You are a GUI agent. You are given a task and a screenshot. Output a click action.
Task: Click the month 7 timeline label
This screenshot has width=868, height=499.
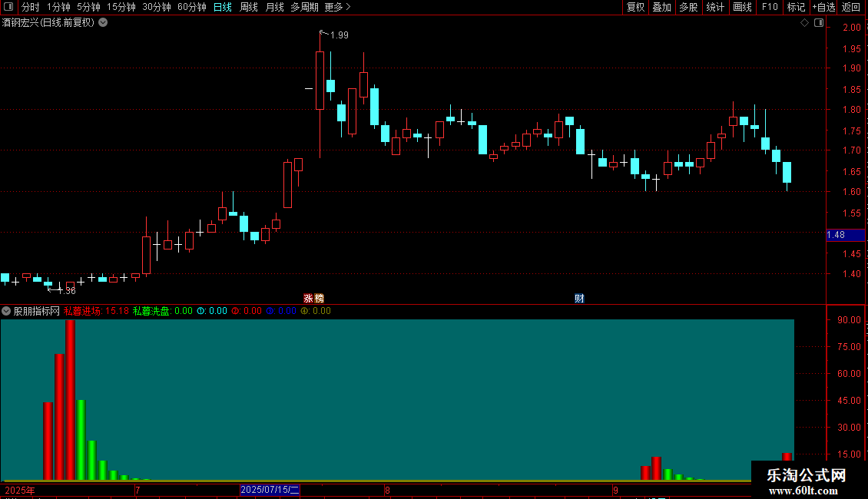(x=137, y=490)
